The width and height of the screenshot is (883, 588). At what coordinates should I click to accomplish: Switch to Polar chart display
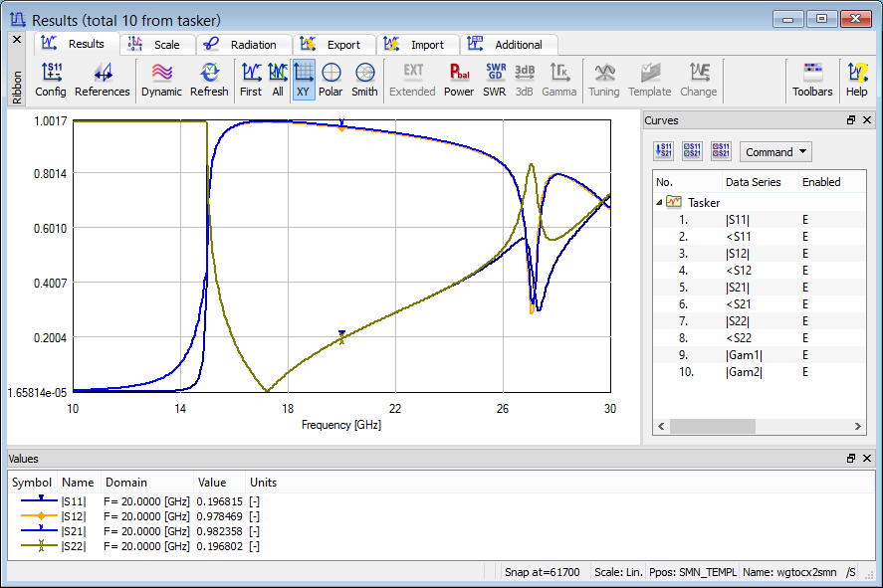coord(331,80)
